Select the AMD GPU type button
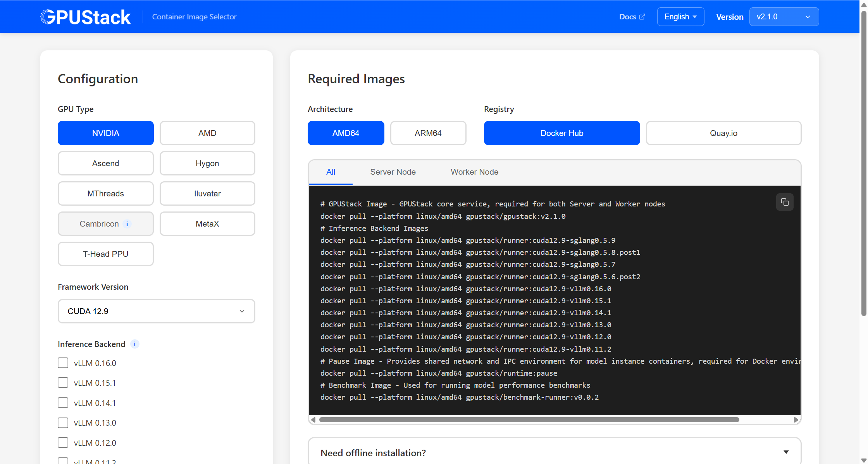Viewport: 868px width, 464px height. (207, 133)
